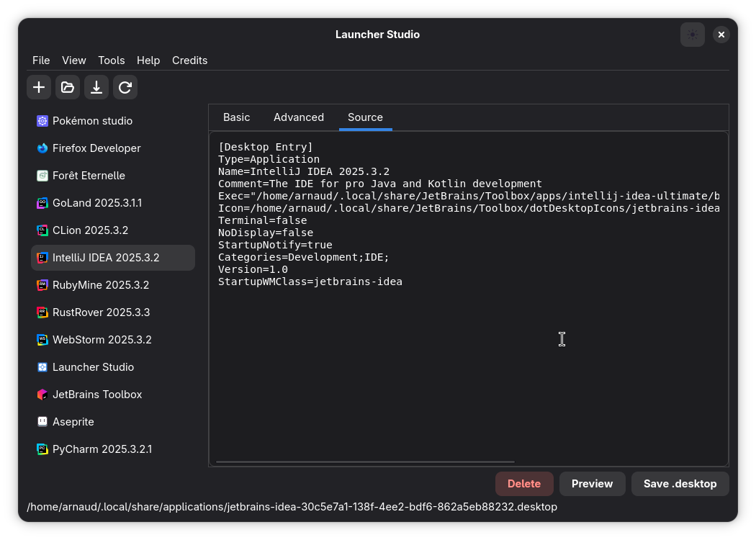The width and height of the screenshot is (756, 540).
Task: Click the RustRover app icon
Action: coord(42,312)
